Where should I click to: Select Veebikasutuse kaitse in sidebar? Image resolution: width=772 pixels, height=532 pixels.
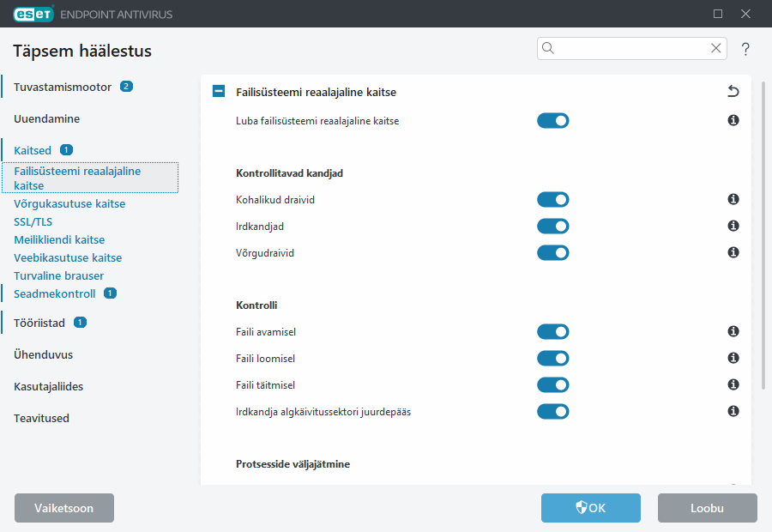coord(68,257)
